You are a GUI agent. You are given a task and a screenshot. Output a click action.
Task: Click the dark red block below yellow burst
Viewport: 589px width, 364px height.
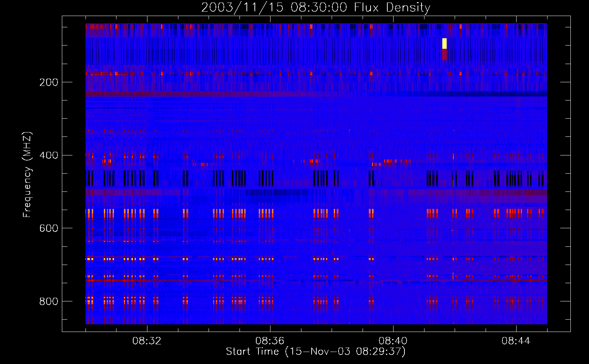pos(444,55)
